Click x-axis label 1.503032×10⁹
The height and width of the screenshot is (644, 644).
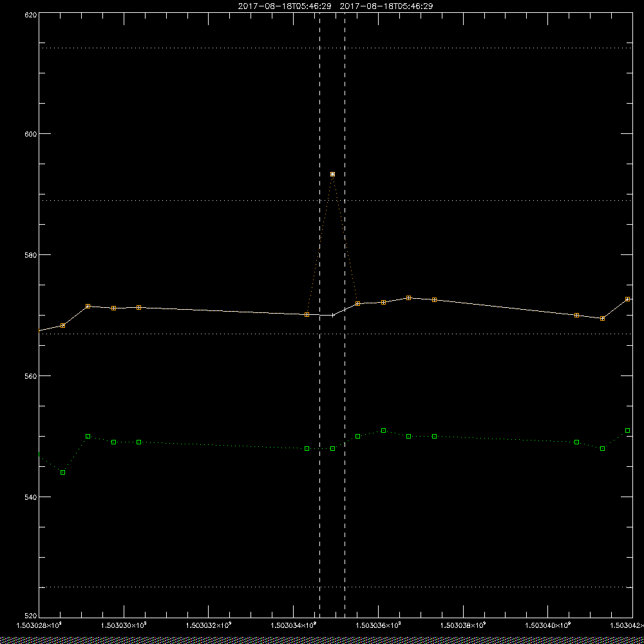tap(209, 625)
